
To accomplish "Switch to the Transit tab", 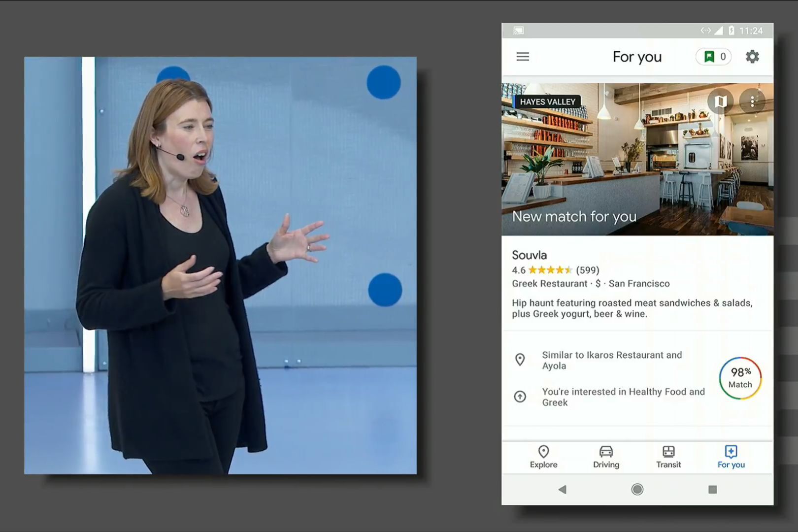I will 668,457.
